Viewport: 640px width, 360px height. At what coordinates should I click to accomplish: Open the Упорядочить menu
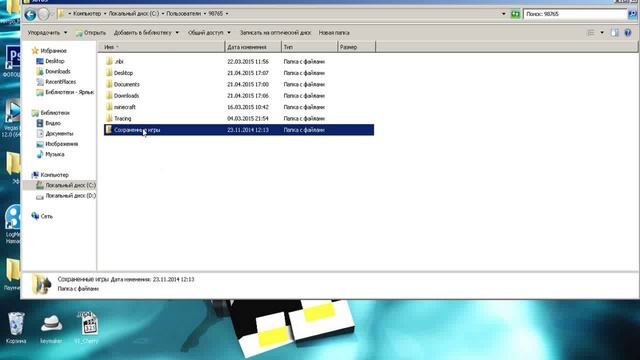pos(47,33)
